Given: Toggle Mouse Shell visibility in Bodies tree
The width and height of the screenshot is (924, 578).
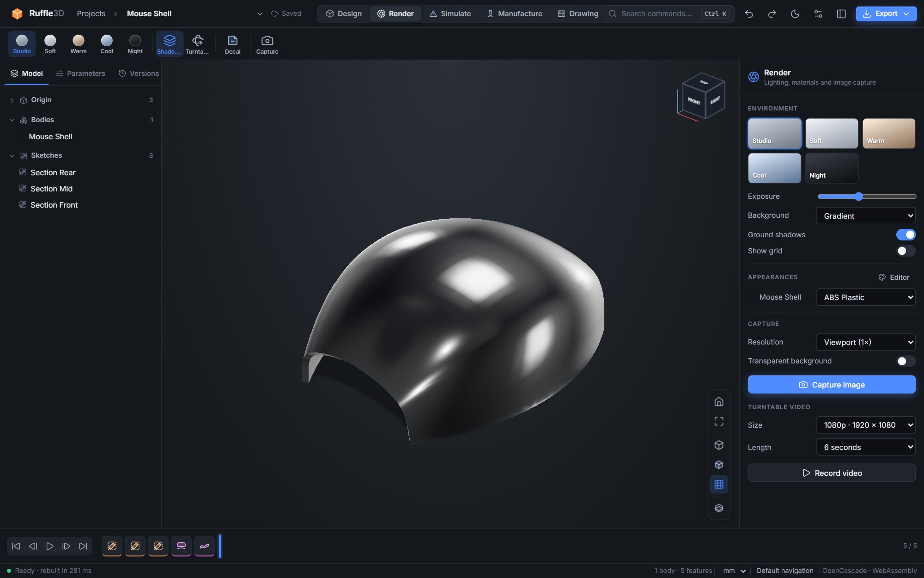Looking at the screenshot, I should [x=21, y=136].
